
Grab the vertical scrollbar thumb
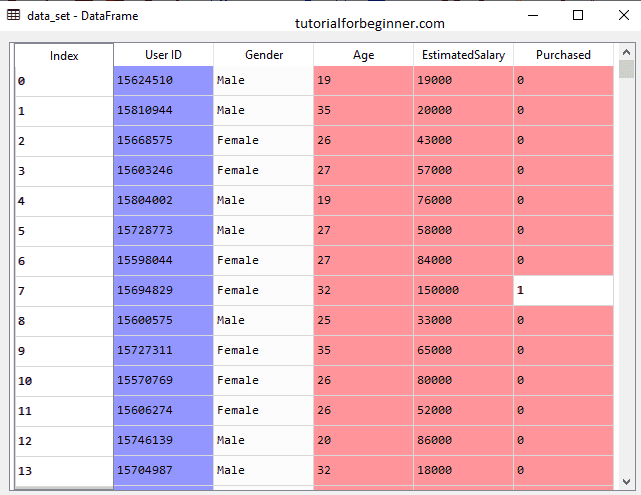tap(626, 69)
